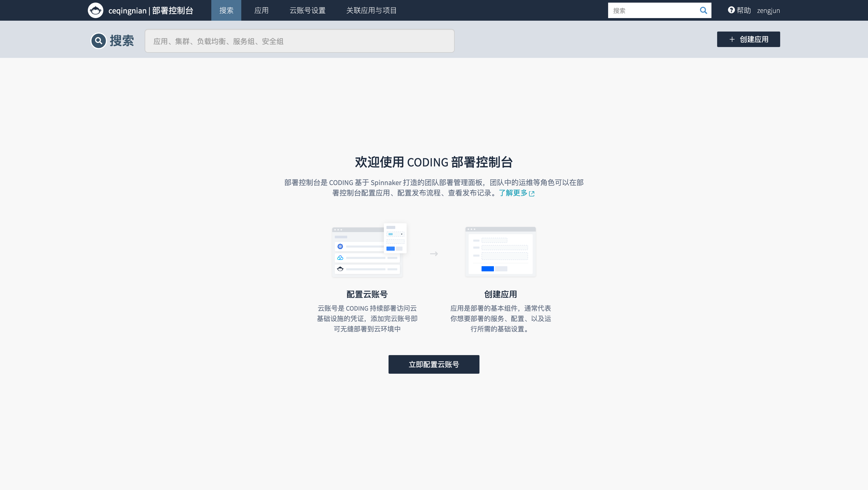The image size is (868, 490).
Task: Open the 云账号设置 tab
Action: [307, 10]
